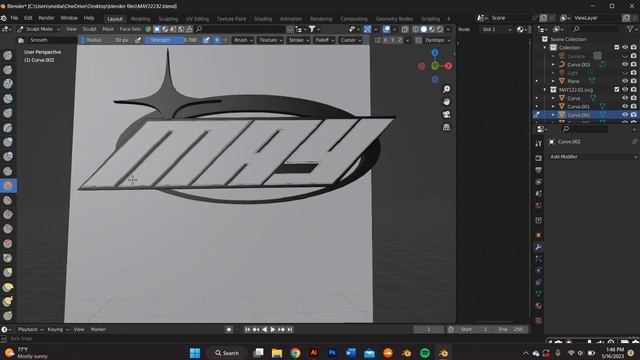Select the first sculpt brush in toolbar
Image resolution: width=640 pixels, height=360 pixels.
(8, 56)
